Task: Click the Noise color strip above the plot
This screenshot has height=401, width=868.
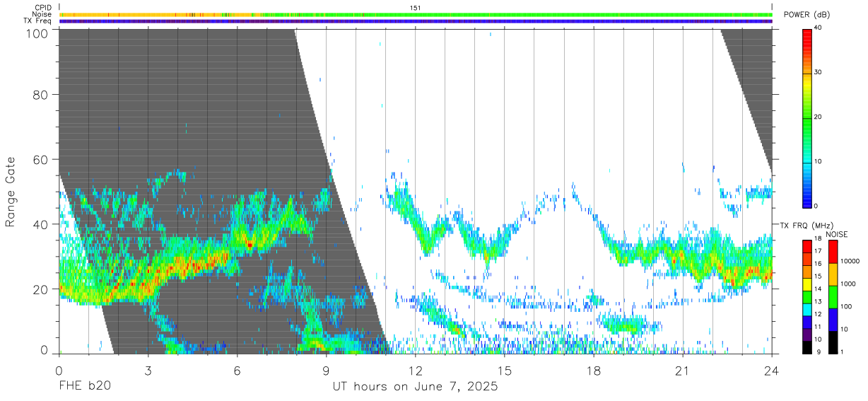Action: (416, 14)
